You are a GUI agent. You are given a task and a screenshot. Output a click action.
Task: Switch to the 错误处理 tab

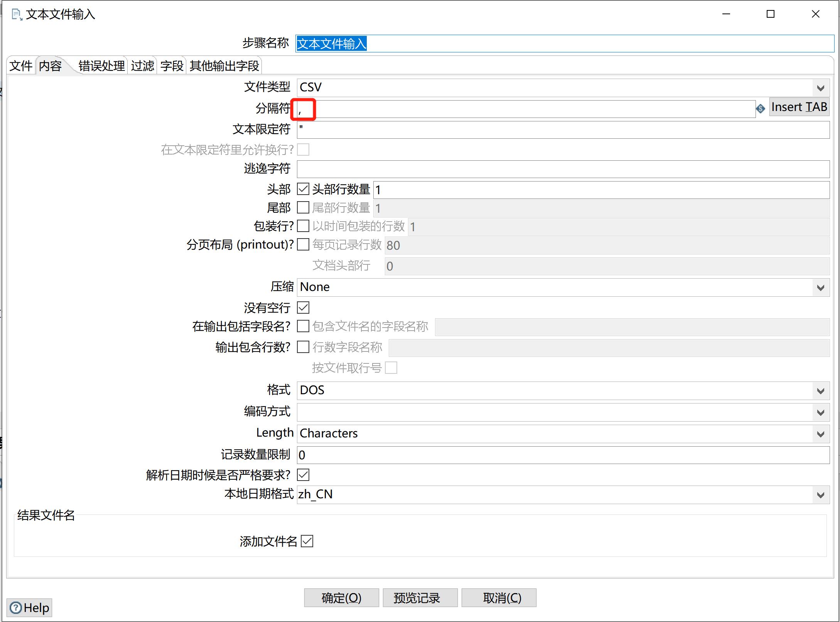[102, 66]
